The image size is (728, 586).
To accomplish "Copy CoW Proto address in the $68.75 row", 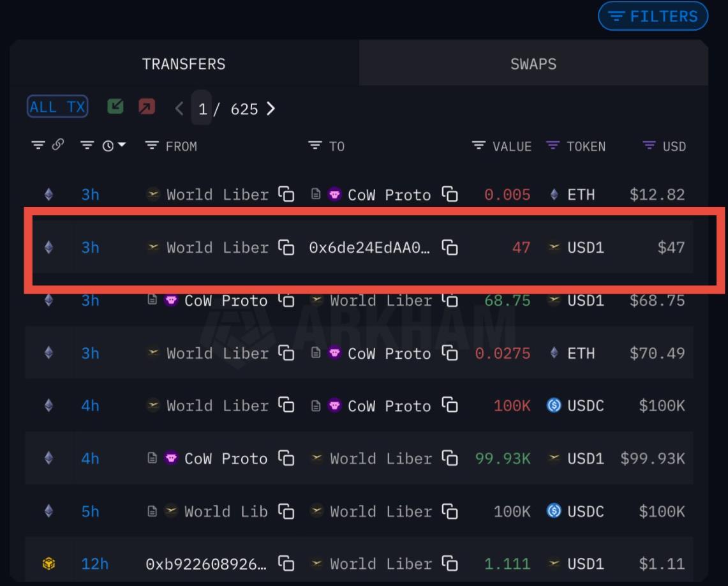I will 286,300.
